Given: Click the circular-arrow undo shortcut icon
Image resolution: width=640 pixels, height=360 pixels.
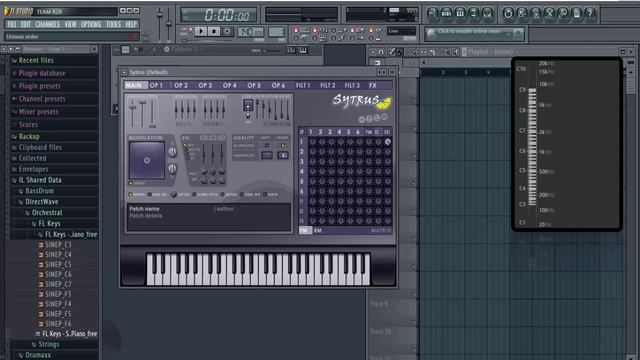Looking at the screenshot, I should pyautogui.click(x=508, y=13).
